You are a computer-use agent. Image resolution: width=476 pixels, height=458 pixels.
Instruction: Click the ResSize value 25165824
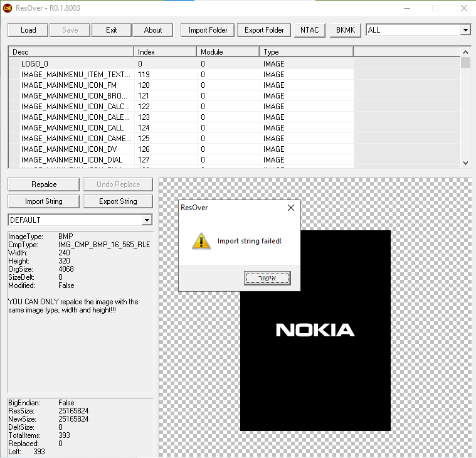[73, 411]
